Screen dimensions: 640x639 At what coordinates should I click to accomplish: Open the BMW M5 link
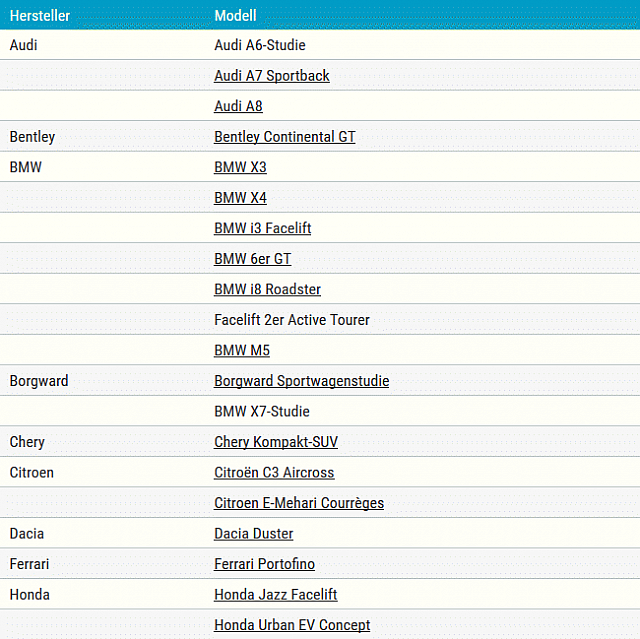pyautogui.click(x=241, y=350)
